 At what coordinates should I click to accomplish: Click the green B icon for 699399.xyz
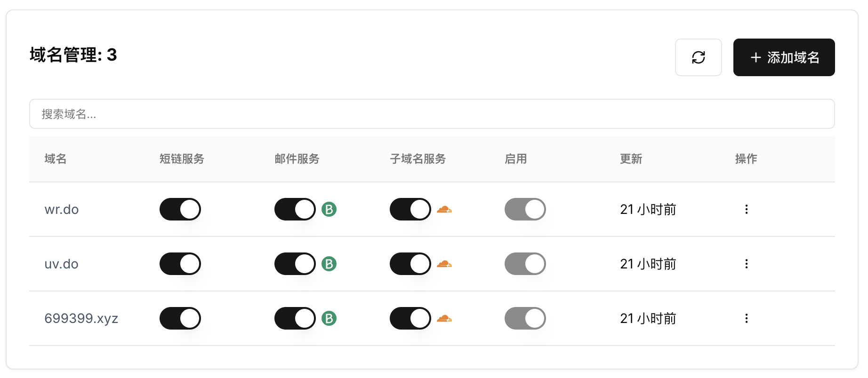tap(329, 318)
